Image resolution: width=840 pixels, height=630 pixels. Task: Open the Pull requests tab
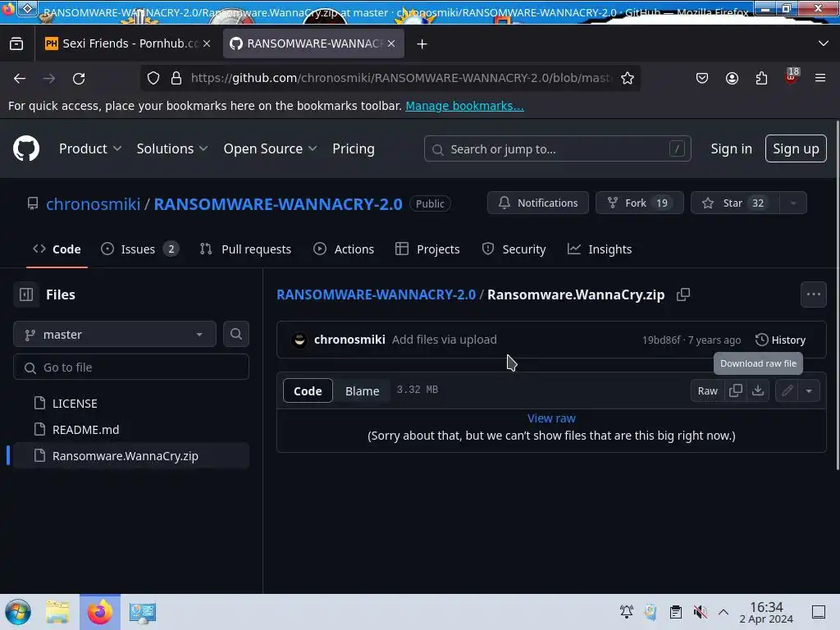click(245, 249)
